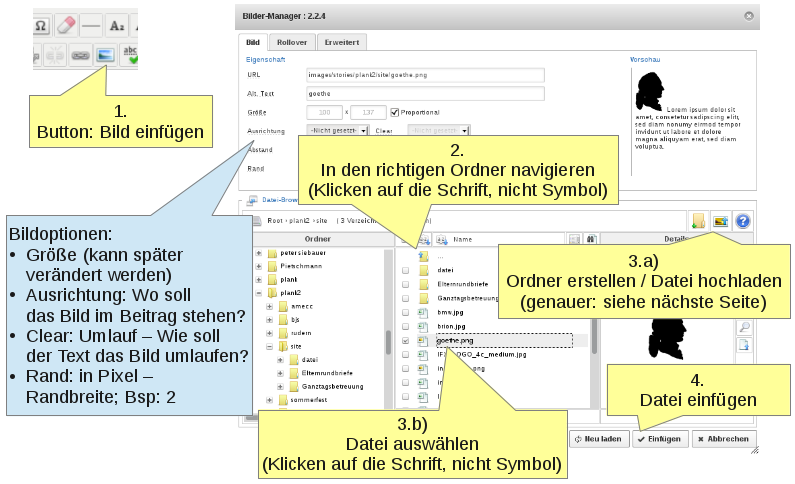Expand the petersiebauer folder tree node
This screenshot has width=795, height=484.
259,253
